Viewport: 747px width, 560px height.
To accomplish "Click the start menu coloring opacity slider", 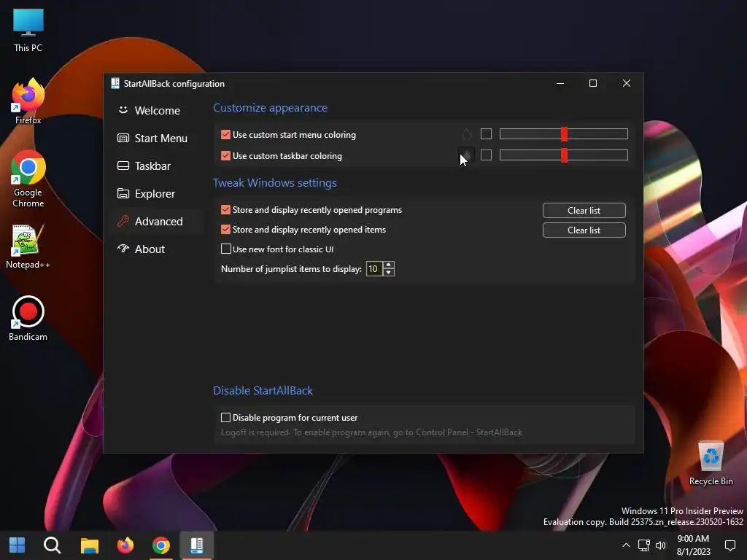I will tap(564, 134).
